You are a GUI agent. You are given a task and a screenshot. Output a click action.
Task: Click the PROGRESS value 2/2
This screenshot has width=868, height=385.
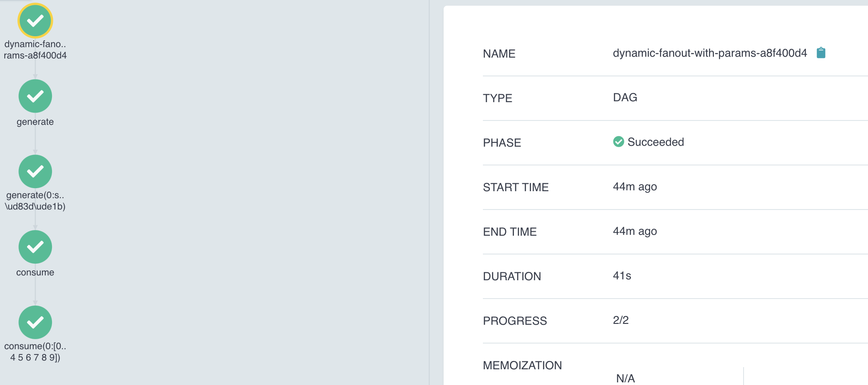pyautogui.click(x=620, y=320)
